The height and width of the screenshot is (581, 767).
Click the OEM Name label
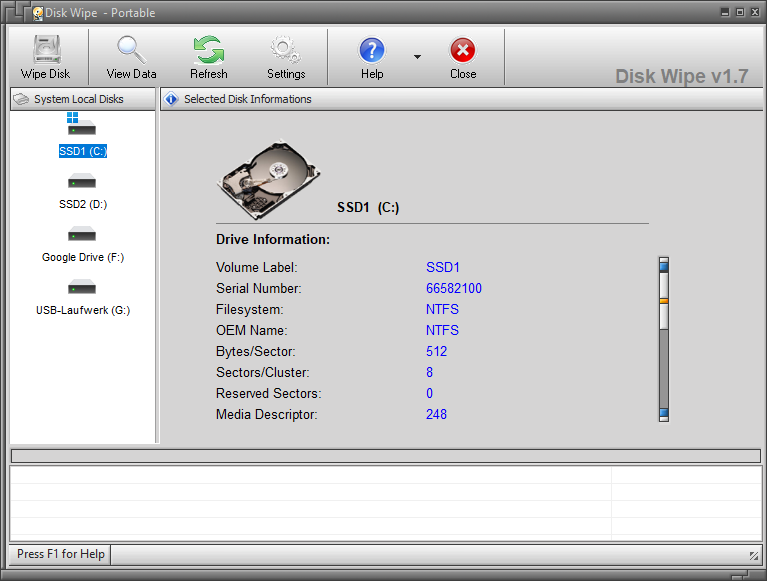[251, 331]
